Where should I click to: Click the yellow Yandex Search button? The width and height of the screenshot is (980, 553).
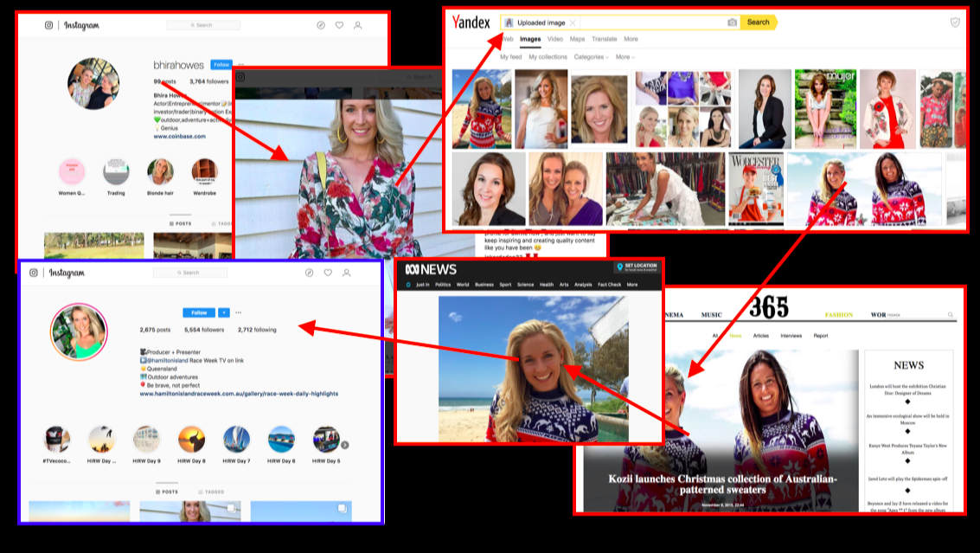tap(758, 23)
